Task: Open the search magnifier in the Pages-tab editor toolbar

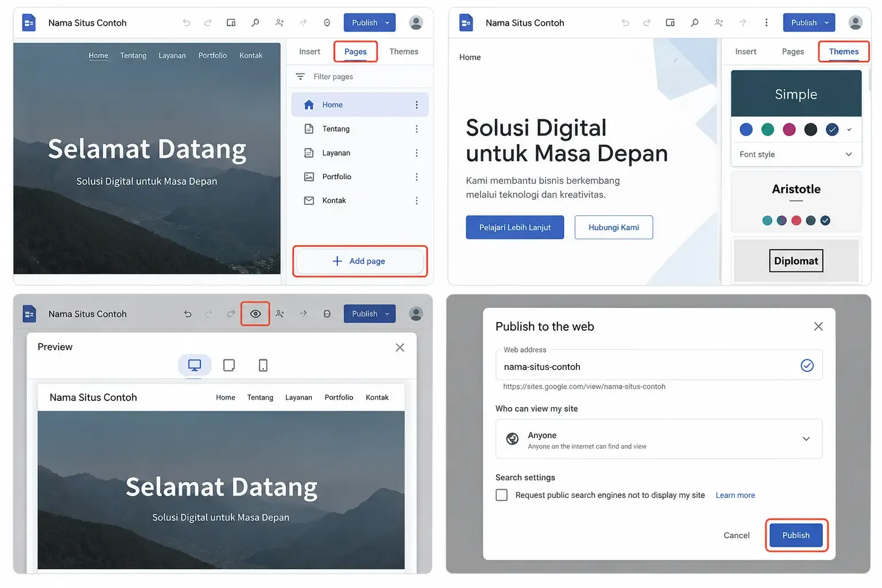Action: coord(256,23)
